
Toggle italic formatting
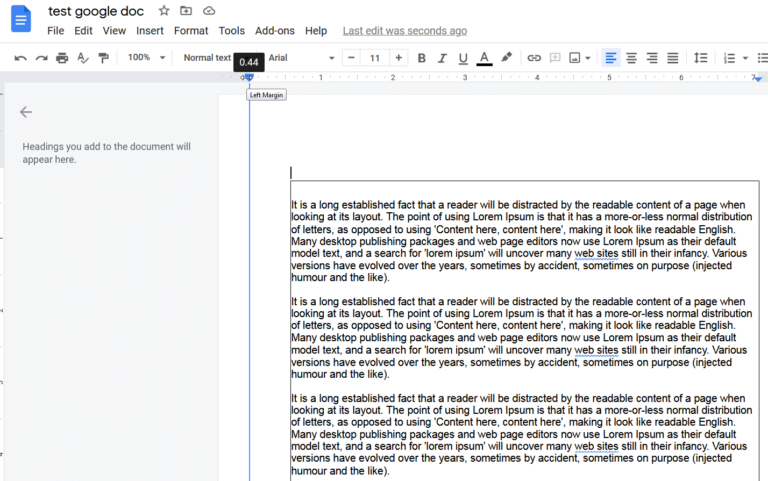[443, 58]
